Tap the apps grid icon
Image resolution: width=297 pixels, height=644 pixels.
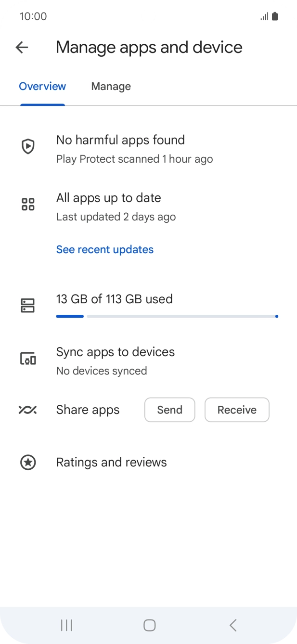(x=28, y=204)
